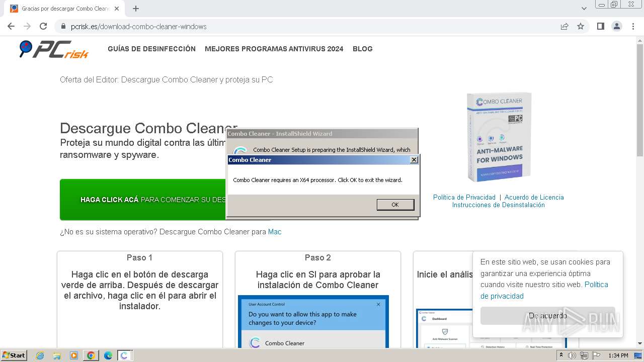Viewport: 644px width, 362px height.
Task: Open Política de Privacidad link under product box
Action: tap(464, 197)
